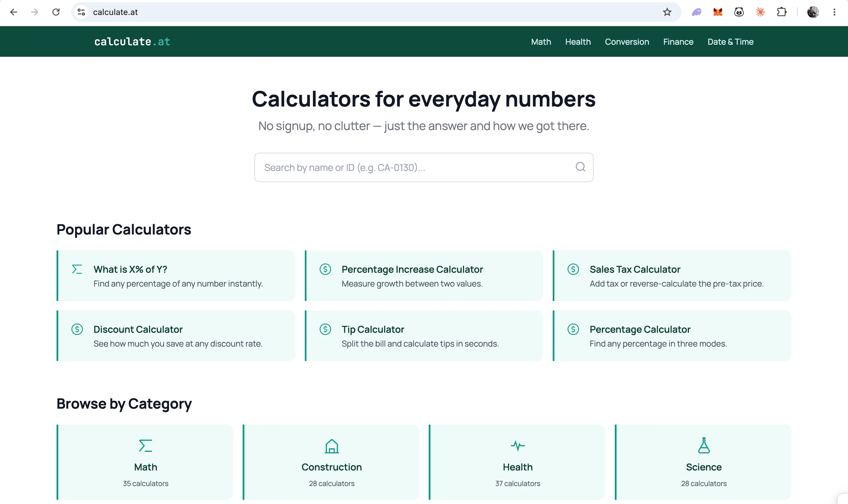The image size is (848, 504).
Task: Open site information icon in address bar
Action: pos(81,12)
